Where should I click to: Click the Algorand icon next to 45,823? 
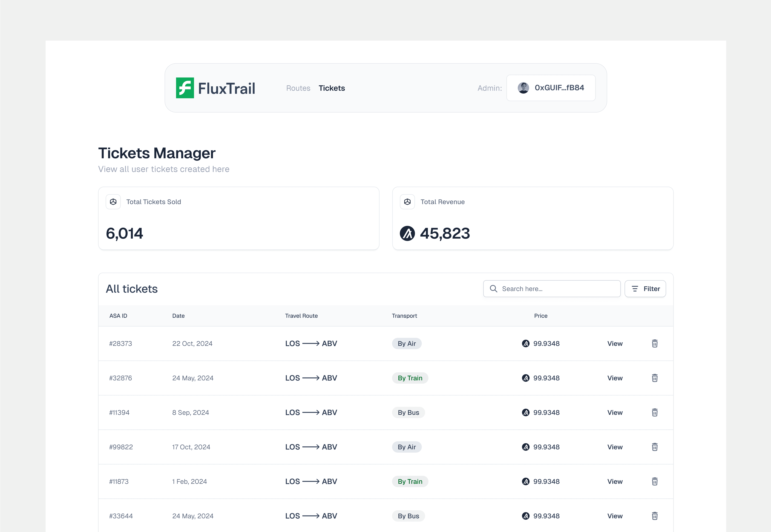tap(408, 233)
